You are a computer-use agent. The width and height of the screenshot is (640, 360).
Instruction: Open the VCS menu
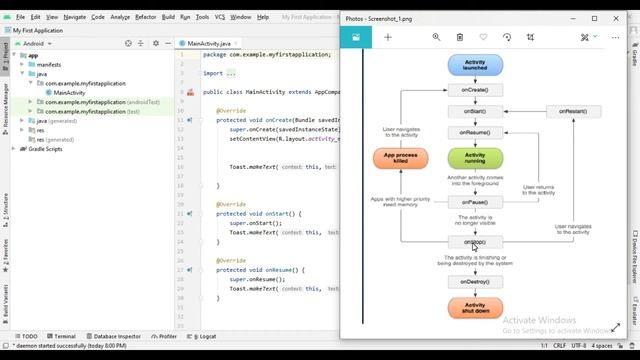click(x=220, y=17)
